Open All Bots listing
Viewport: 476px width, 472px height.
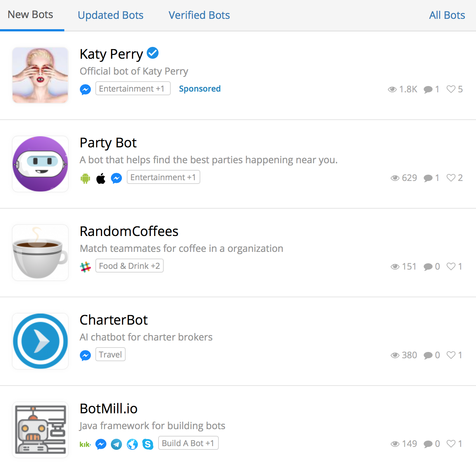pyautogui.click(x=447, y=15)
